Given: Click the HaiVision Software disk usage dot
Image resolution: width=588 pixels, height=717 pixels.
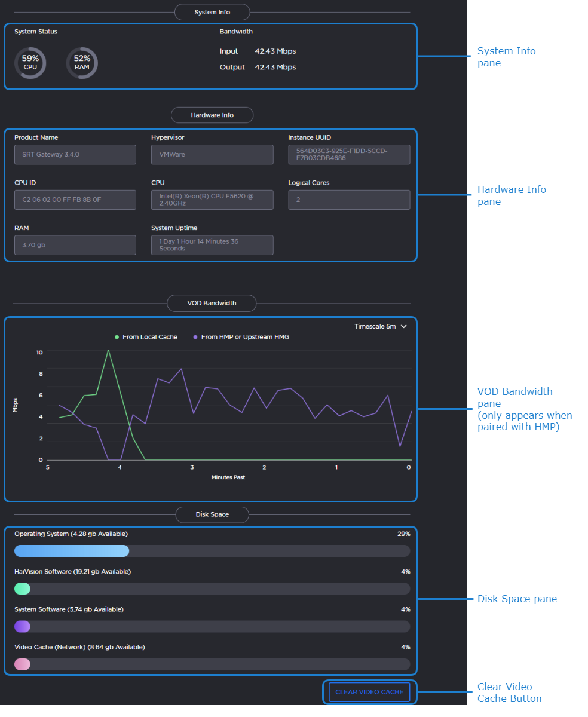Looking at the screenshot, I should pos(22,589).
